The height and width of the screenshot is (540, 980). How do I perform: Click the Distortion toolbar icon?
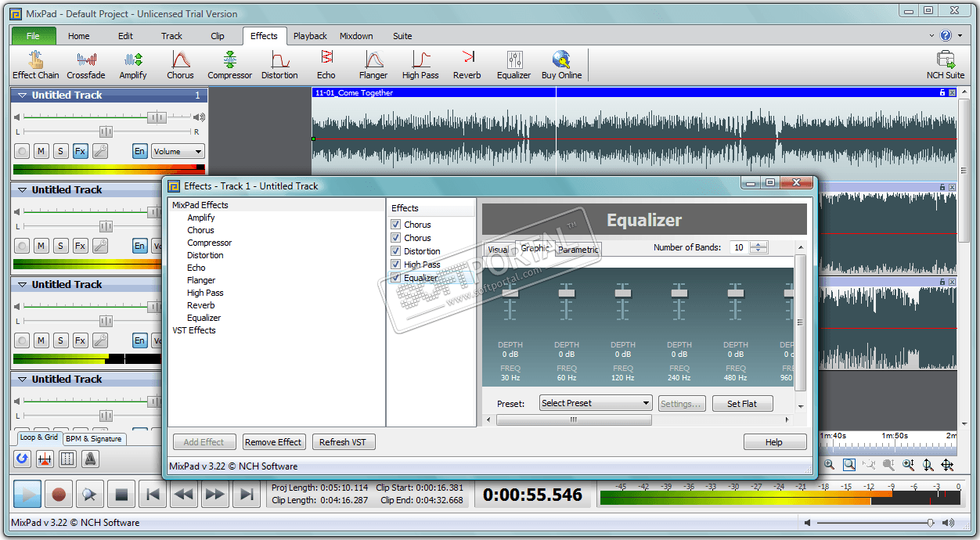[x=279, y=64]
